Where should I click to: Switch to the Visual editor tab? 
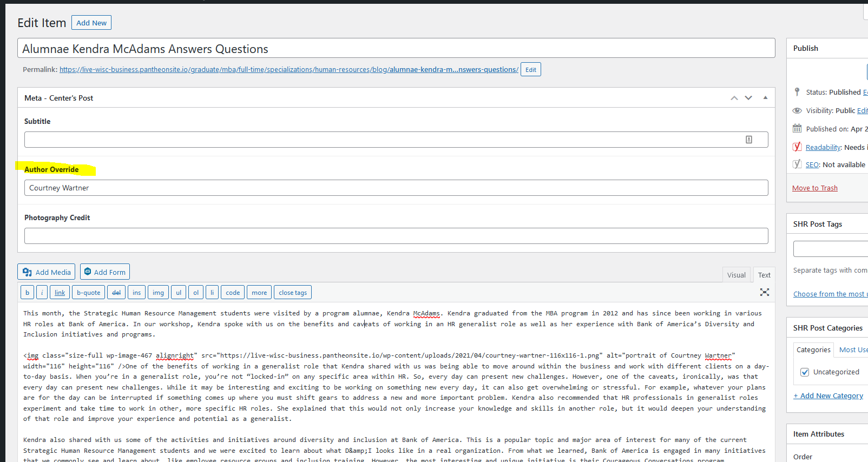click(736, 275)
